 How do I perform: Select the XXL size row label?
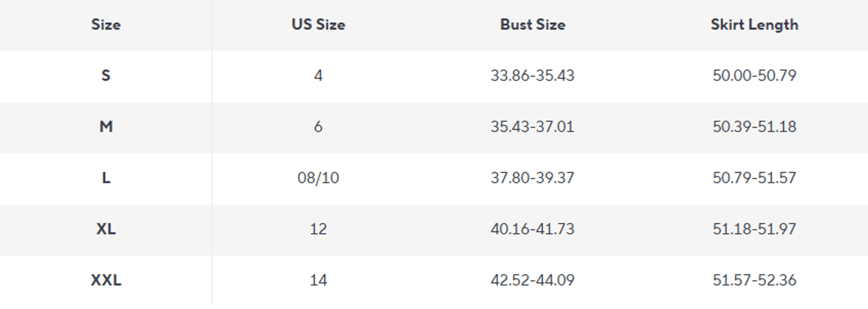click(106, 280)
